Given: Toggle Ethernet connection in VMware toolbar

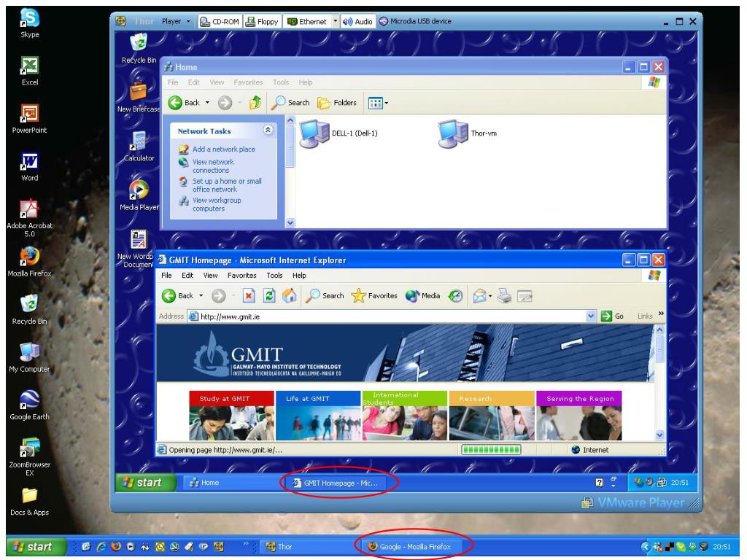Looking at the screenshot, I should [307, 21].
